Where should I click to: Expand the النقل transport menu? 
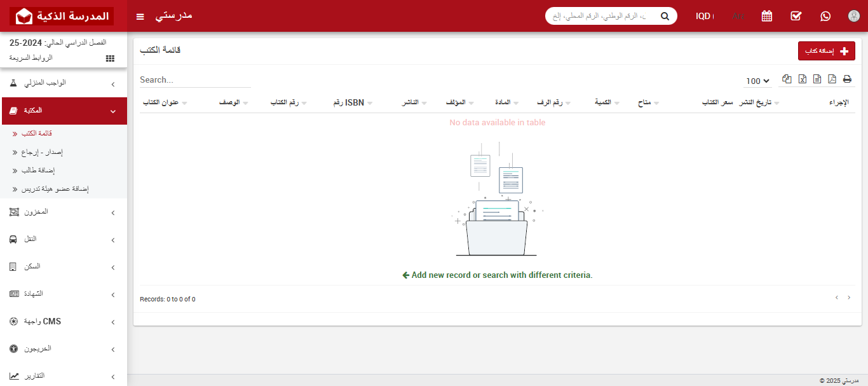[64, 239]
